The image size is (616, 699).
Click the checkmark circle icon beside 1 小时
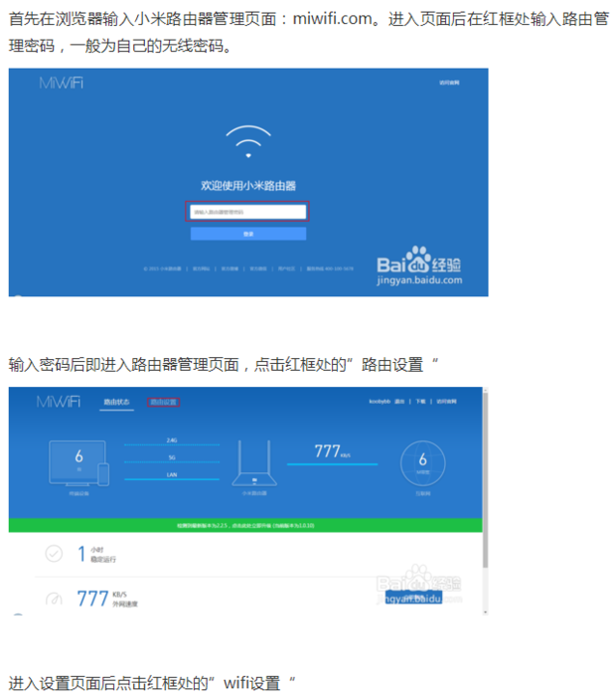click(54, 554)
